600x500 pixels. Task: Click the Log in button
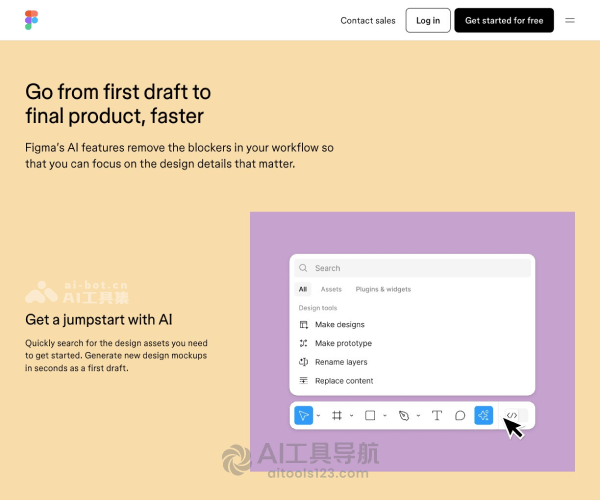click(428, 20)
